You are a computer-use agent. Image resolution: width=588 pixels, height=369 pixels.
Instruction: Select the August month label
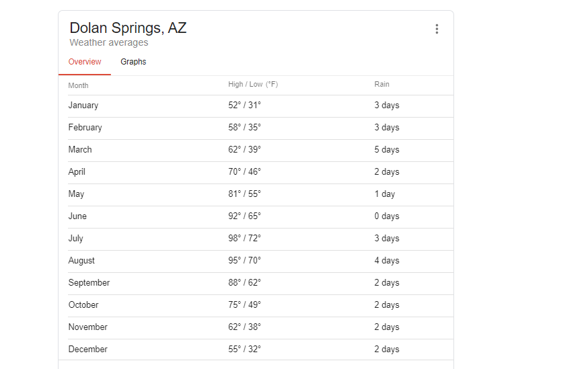coord(81,261)
